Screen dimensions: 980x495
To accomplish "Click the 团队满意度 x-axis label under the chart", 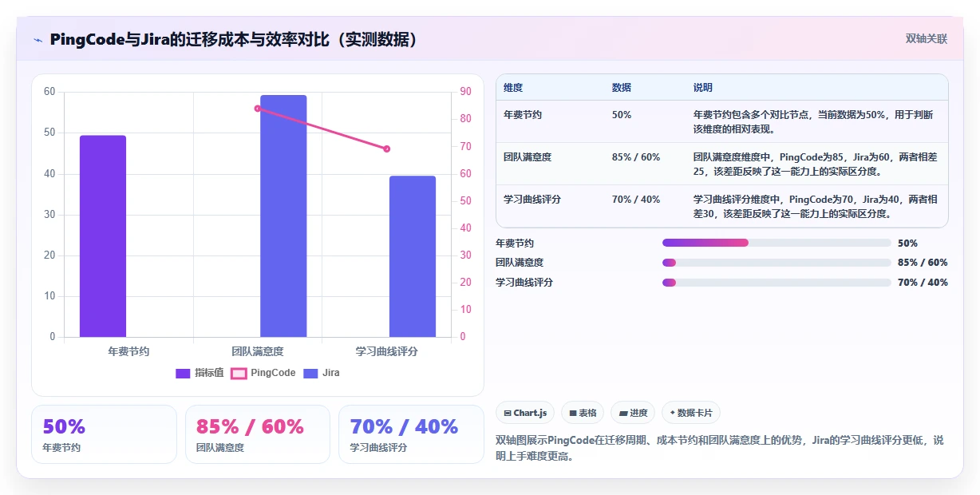I will [x=258, y=351].
